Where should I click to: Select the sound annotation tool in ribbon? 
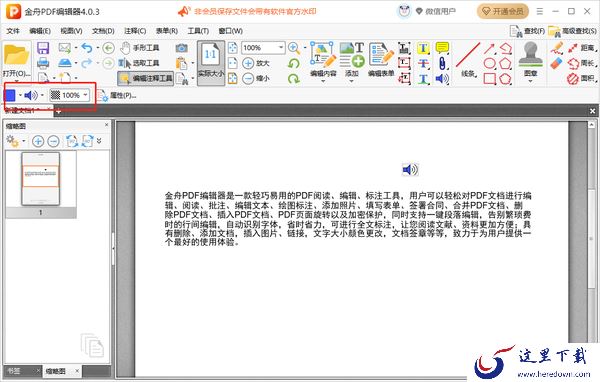click(442, 78)
